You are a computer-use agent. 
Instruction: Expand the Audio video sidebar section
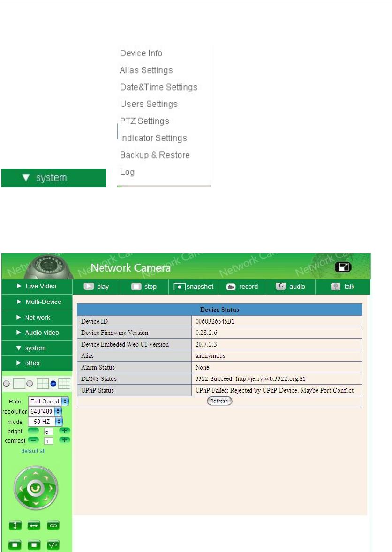tap(37, 333)
